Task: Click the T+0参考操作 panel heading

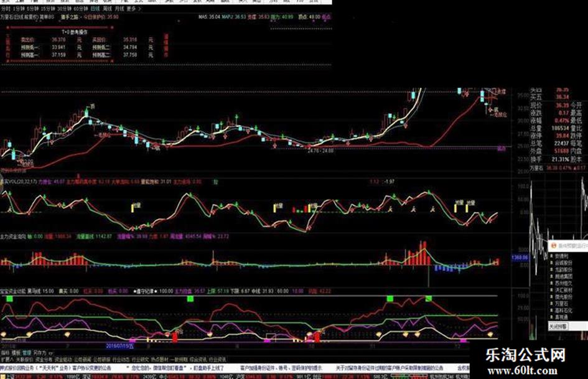Action: (75, 32)
